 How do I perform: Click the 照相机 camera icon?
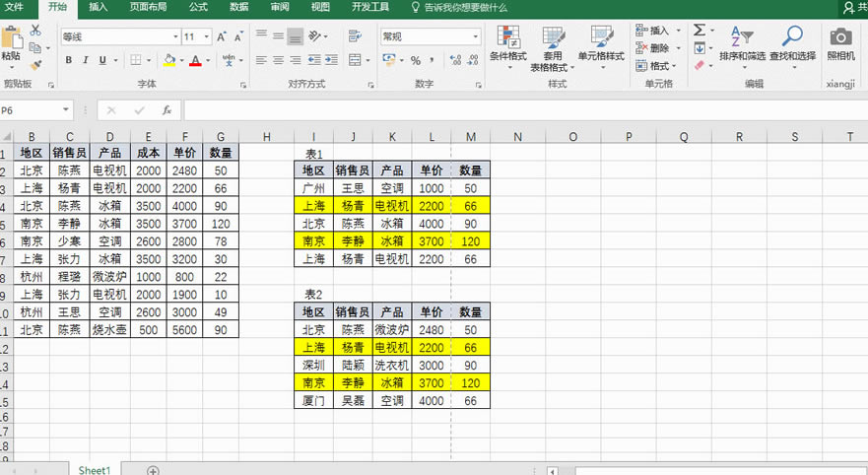click(840, 43)
